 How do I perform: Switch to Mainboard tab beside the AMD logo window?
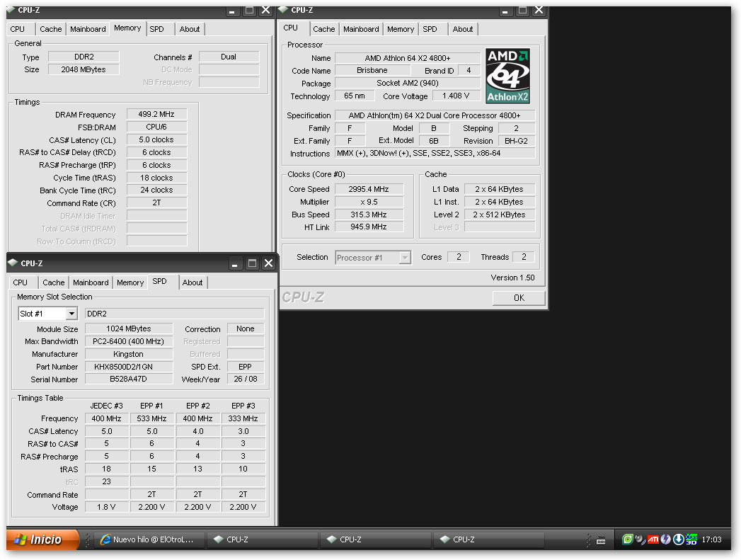[361, 29]
